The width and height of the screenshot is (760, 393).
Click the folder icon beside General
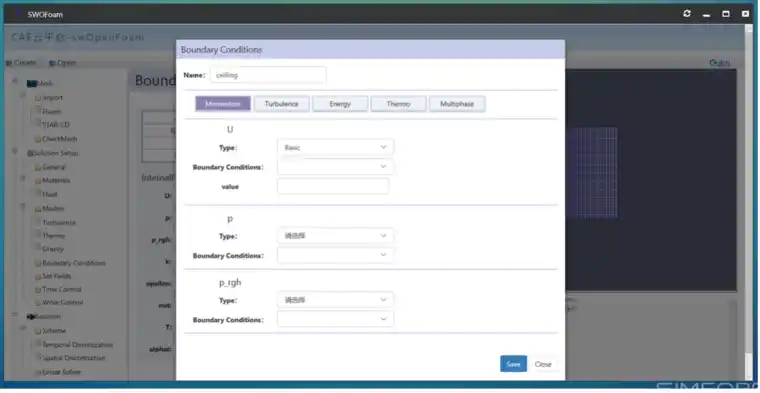click(38, 167)
